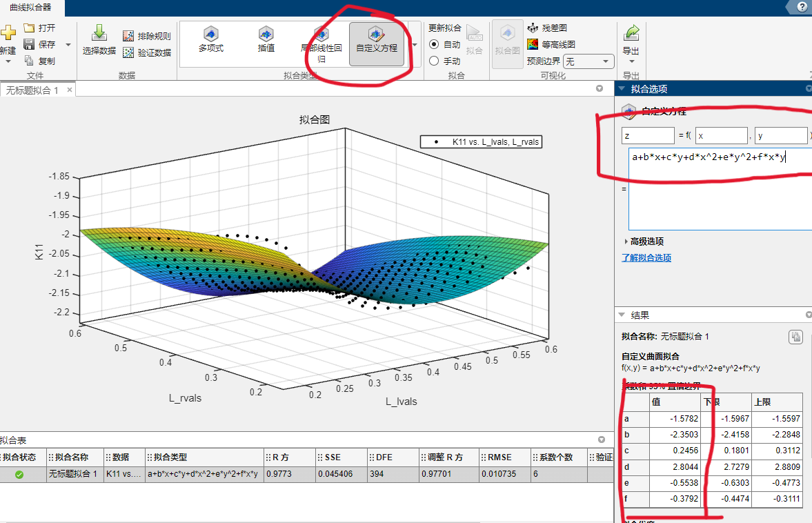Viewport: 812px width, 523px height.
Task: Show the Residuals plot (残差图)
Action: pyautogui.click(x=533, y=28)
